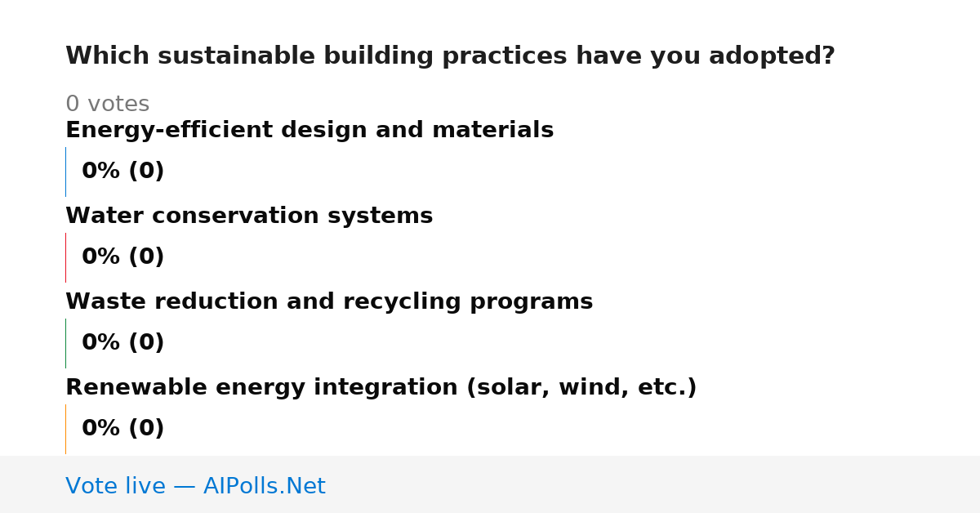Click 0% (0) result under Renewable energy
Image resolution: width=980 pixels, height=513 pixels.
(123, 429)
